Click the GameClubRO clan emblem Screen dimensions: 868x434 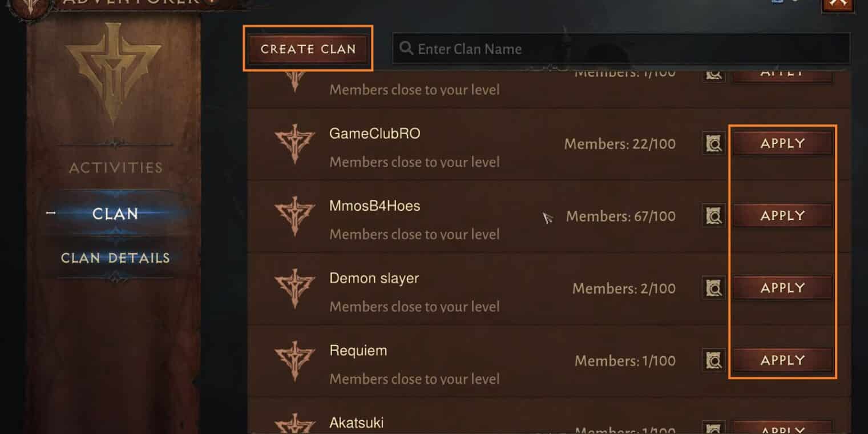pos(294,143)
